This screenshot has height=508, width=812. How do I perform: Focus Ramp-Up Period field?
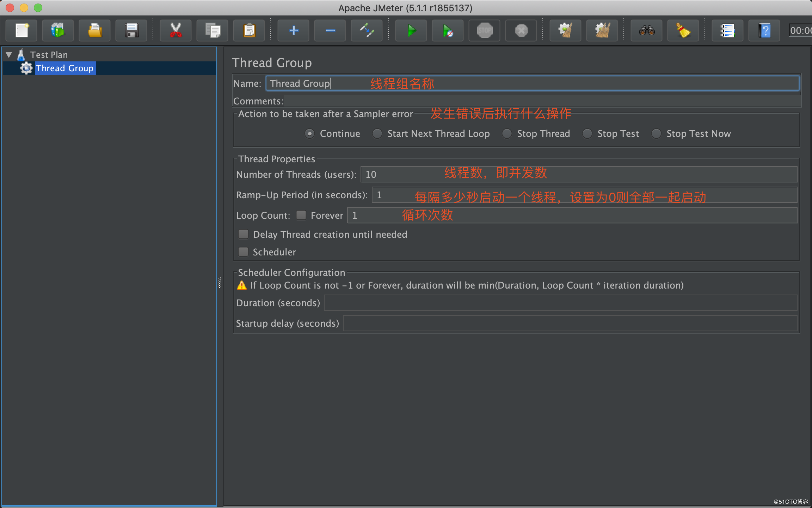(584, 195)
